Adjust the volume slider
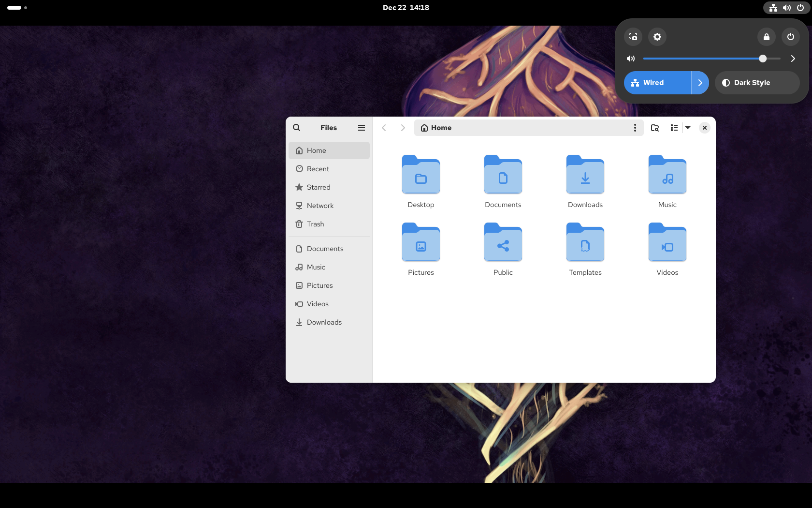 712,59
